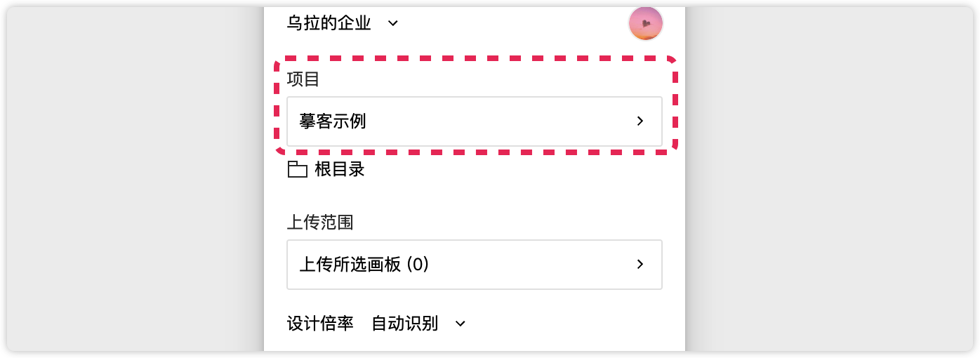Click the 上传所选画板 (0) text
The width and height of the screenshot is (980, 358).
[364, 265]
